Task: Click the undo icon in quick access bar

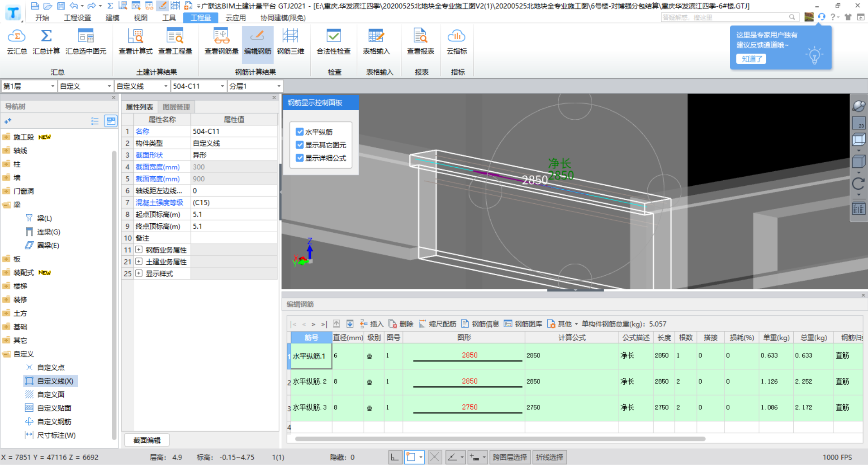Action: pos(74,6)
